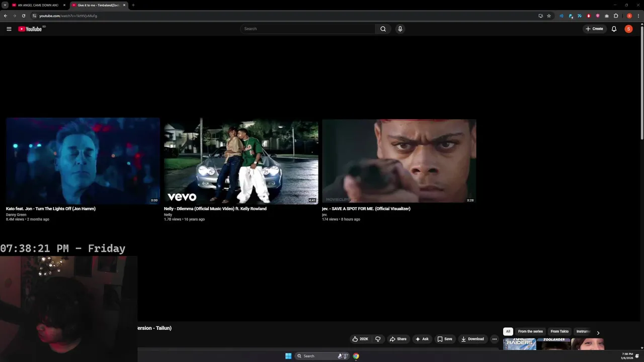
Task: Open Nelly Dilemma video thumbnail
Action: (x=241, y=161)
